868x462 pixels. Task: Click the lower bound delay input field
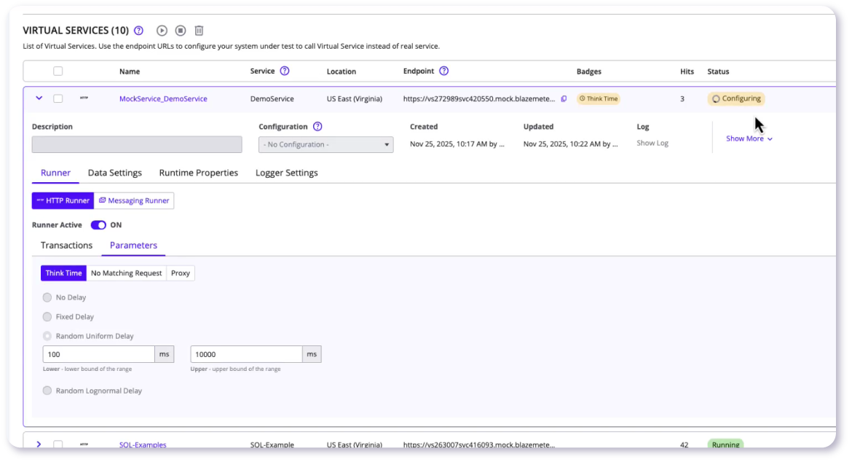[x=98, y=354]
